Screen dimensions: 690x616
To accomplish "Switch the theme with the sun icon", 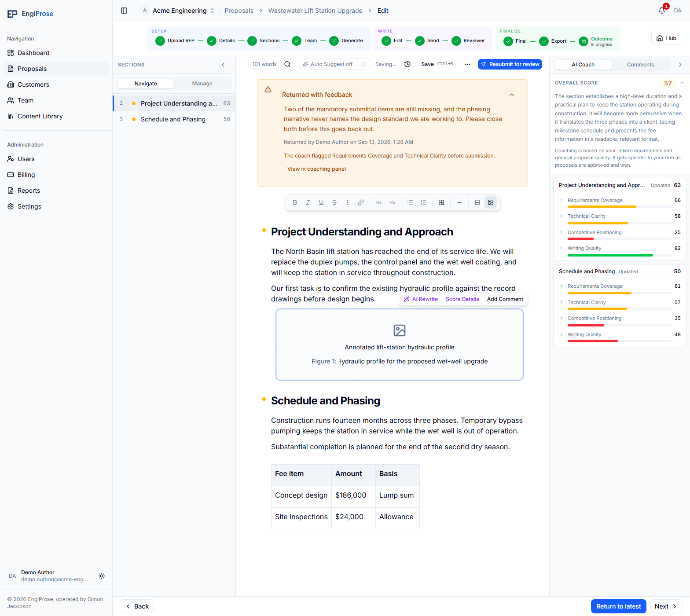I will click(102, 576).
